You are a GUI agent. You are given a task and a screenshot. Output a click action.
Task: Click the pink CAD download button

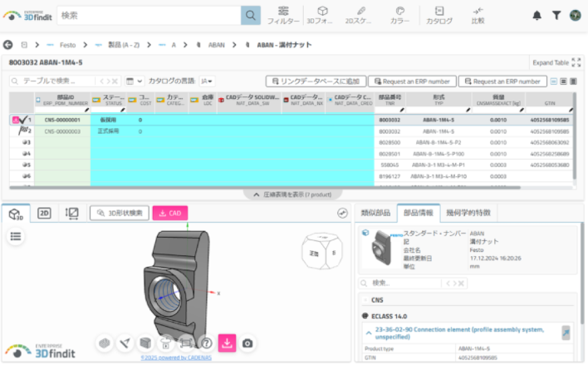(x=169, y=214)
